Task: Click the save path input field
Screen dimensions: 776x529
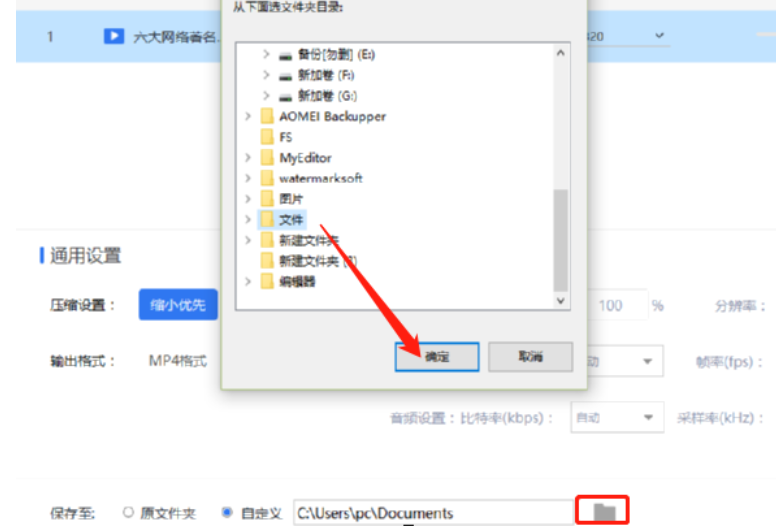Action: tap(434, 513)
